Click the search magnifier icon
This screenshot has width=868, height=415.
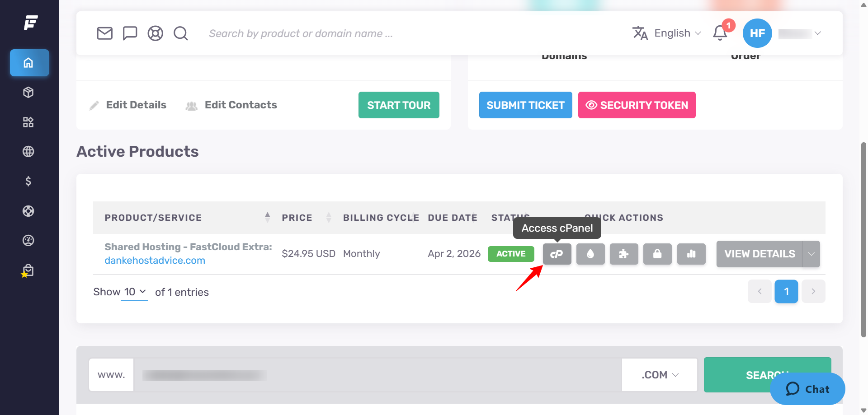(x=181, y=33)
